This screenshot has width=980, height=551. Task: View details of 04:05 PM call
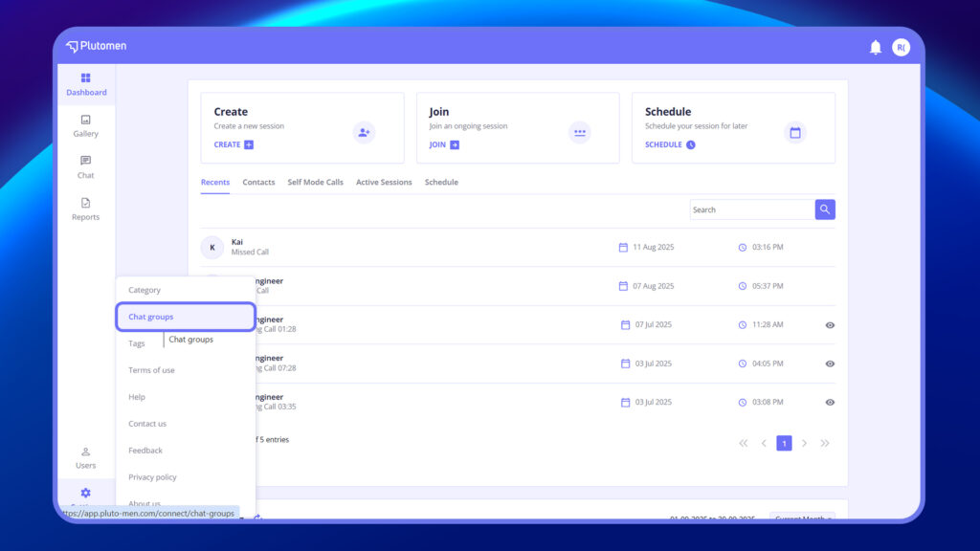tap(830, 364)
